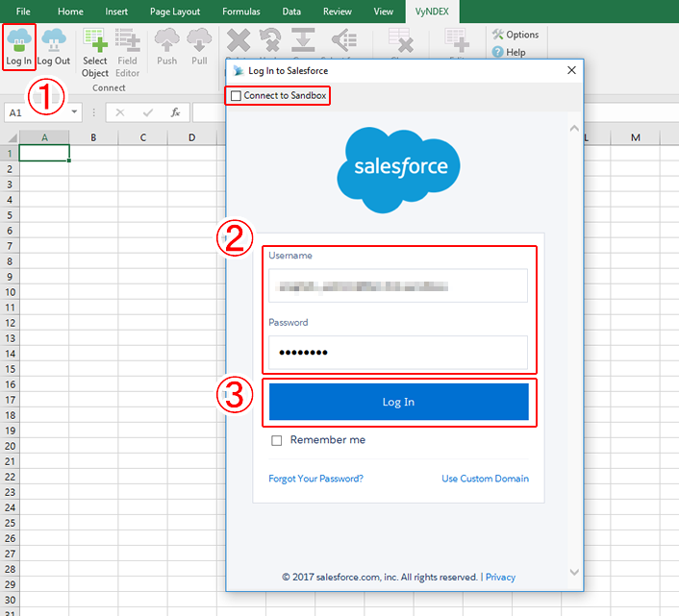Click the Privacy link in the footer

point(500,577)
